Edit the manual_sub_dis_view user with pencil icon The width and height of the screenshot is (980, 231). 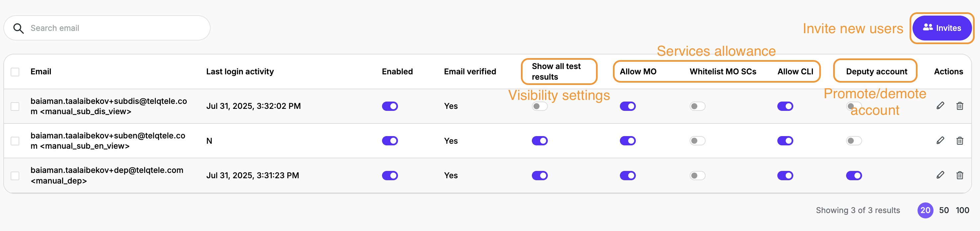[x=940, y=106]
